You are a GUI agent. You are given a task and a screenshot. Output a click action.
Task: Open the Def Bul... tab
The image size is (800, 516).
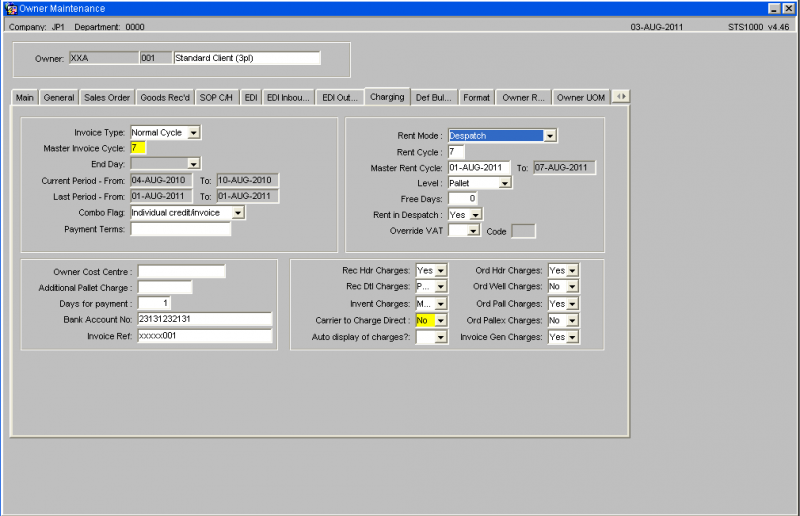click(x=433, y=97)
